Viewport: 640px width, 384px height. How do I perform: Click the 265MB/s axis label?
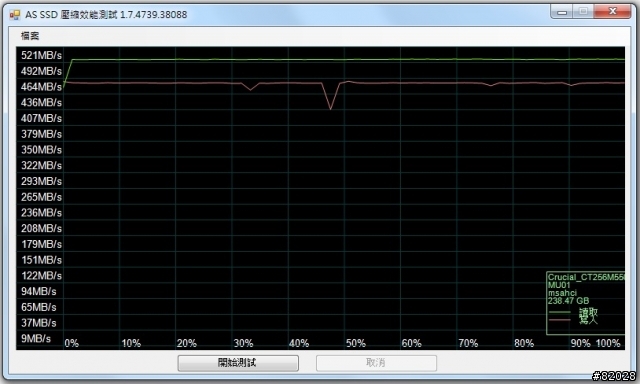(41, 197)
